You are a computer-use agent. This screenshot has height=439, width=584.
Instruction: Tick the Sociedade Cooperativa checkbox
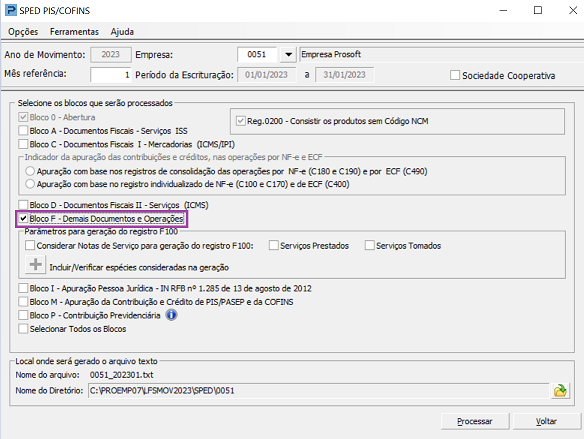[455, 75]
